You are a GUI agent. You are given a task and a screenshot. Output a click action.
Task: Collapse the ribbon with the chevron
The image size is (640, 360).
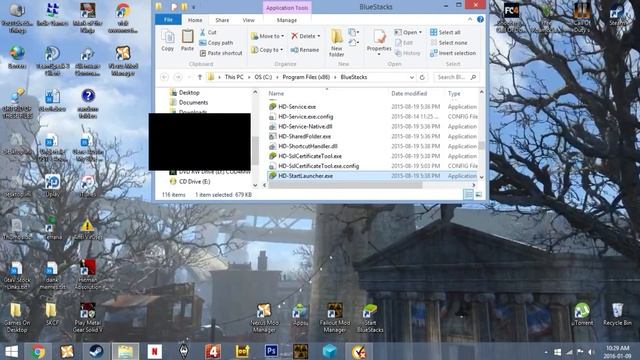470,19
